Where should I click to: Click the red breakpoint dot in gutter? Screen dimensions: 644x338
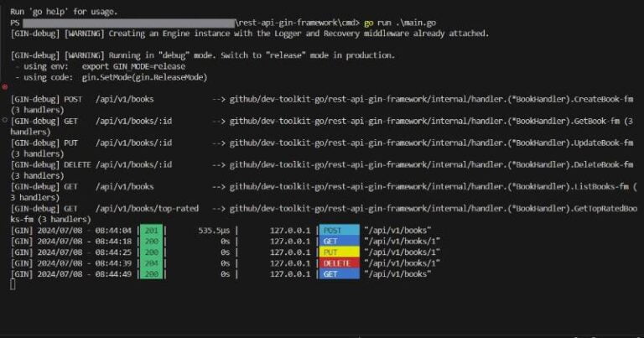[x=5, y=86]
